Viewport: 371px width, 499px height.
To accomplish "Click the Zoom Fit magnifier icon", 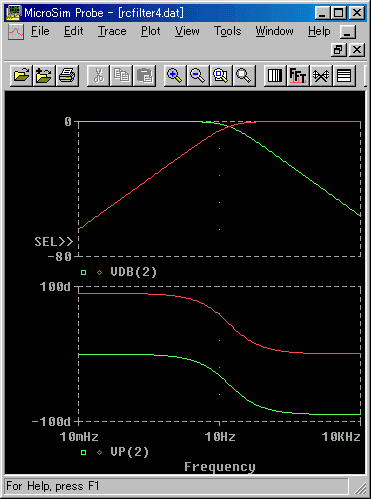I will coord(244,76).
